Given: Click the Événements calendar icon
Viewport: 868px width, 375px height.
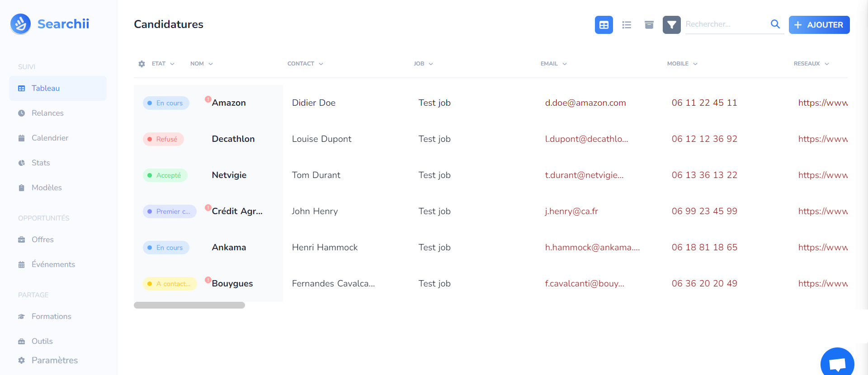Looking at the screenshot, I should click(21, 265).
